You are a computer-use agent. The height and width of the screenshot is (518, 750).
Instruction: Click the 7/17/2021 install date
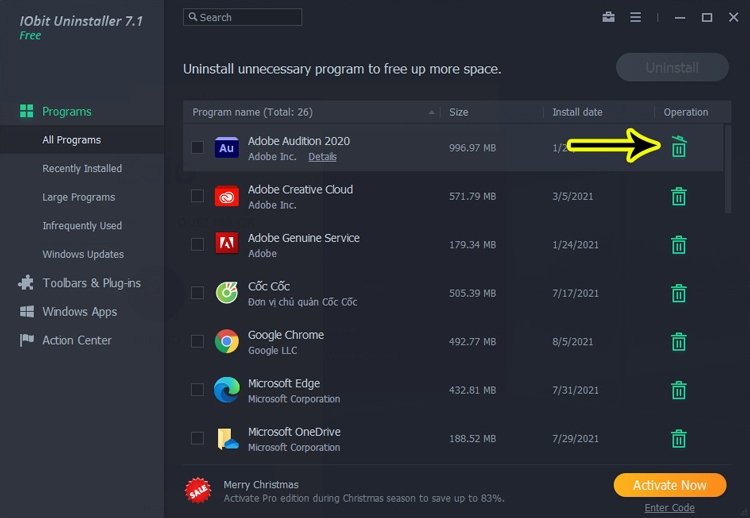coord(575,293)
